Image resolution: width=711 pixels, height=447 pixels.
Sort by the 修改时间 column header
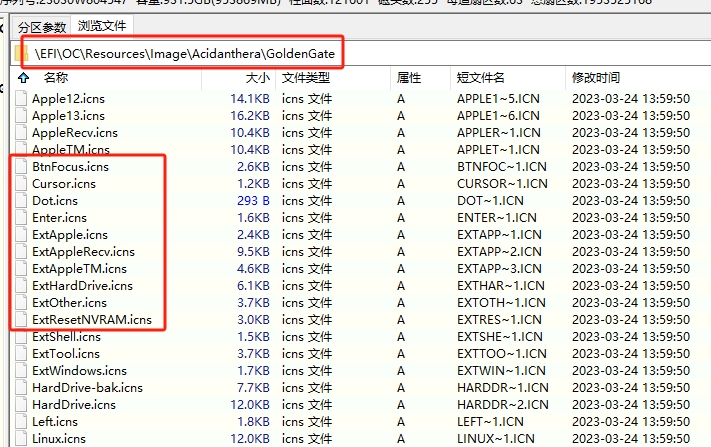coord(595,77)
